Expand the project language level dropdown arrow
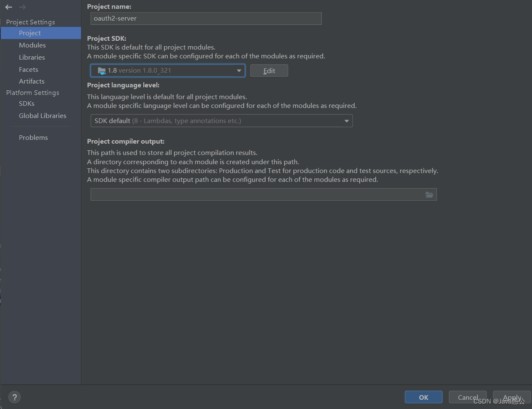532x409 pixels. pos(346,121)
